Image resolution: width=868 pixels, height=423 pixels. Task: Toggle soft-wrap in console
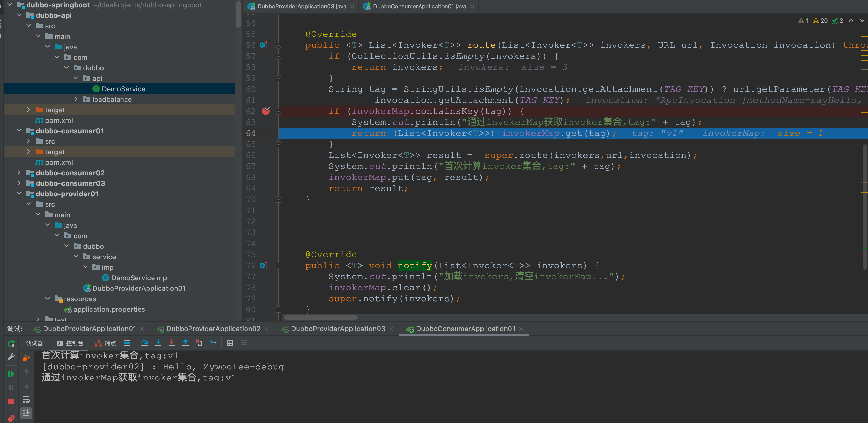click(26, 399)
